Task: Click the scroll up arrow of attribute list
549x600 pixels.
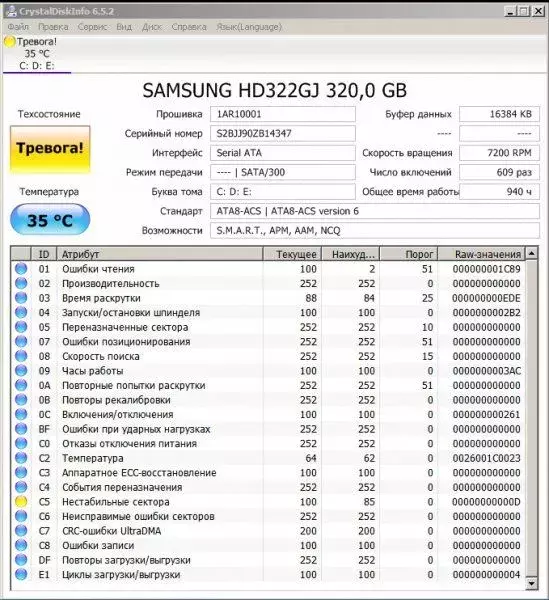Action: coord(531,253)
